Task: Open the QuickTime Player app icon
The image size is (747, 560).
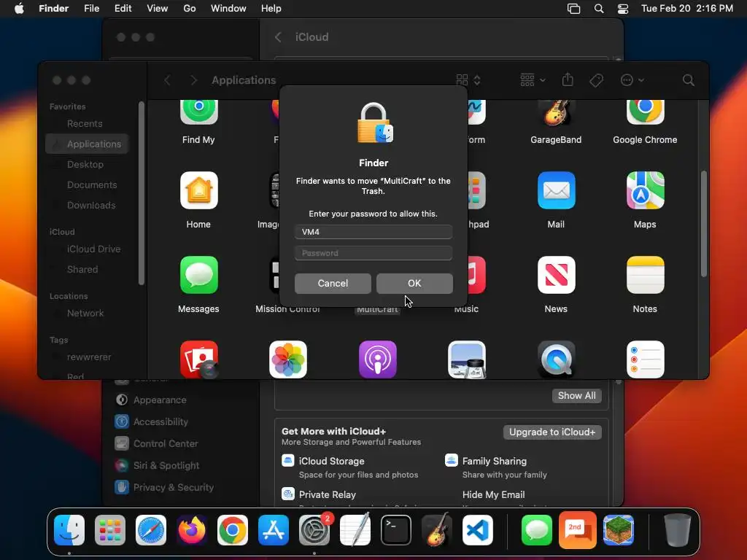Action: pos(556,359)
